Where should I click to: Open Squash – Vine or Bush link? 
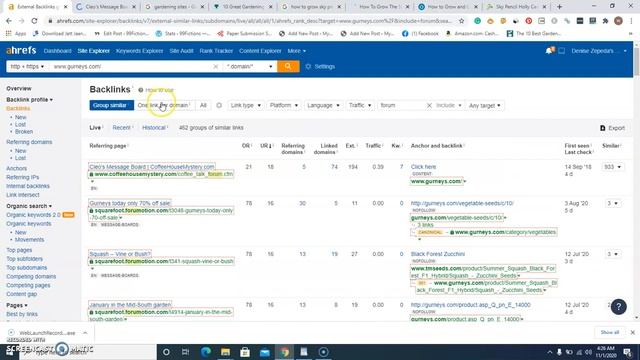120,254
